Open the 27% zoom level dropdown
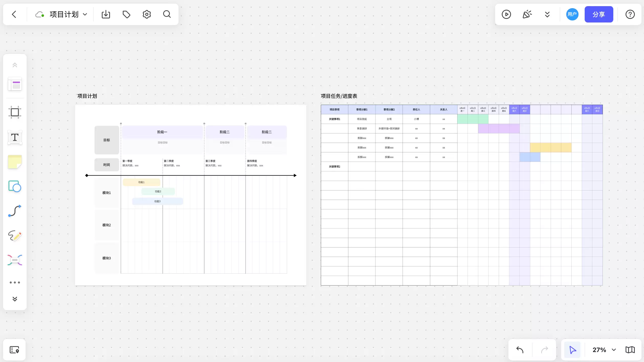The height and width of the screenshot is (362, 644). point(604,350)
